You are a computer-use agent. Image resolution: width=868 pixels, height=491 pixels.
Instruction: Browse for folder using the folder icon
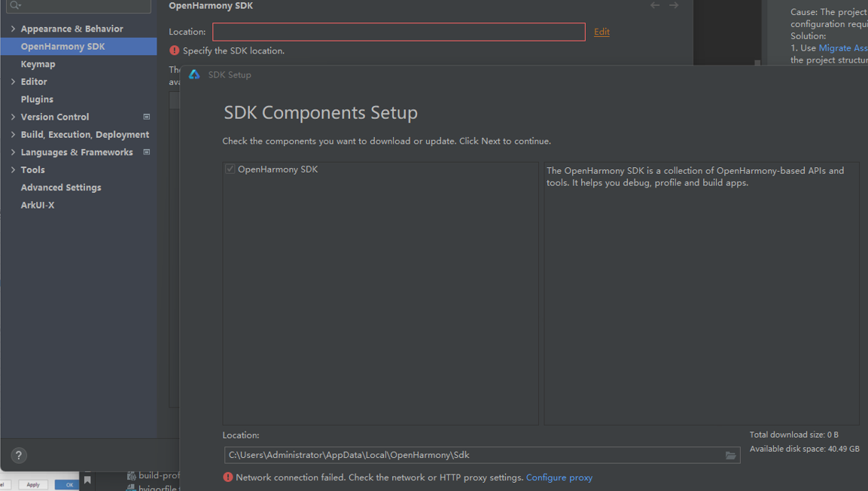click(x=731, y=456)
